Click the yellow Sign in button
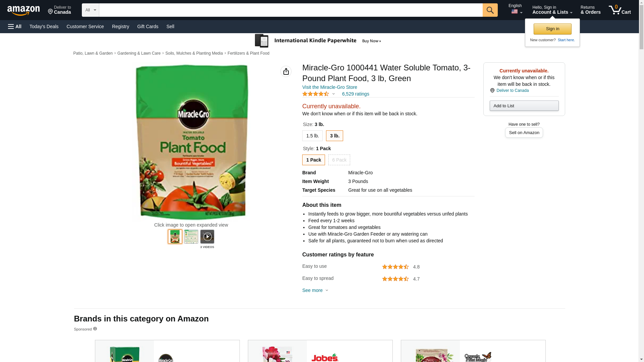The image size is (644, 362). click(552, 29)
